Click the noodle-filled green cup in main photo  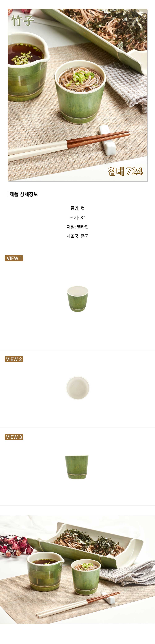(80, 94)
